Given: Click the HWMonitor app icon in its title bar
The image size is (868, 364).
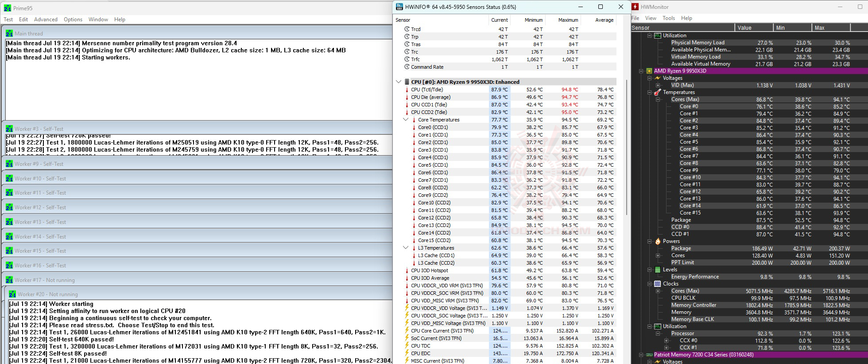Looking at the screenshot, I should [x=635, y=7].
